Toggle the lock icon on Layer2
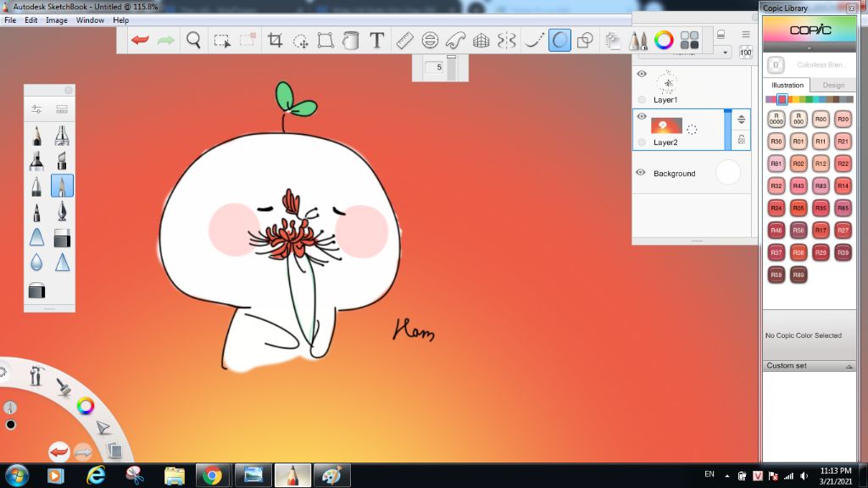The height and width of the screenshot is (488, 868). [741, 140]
